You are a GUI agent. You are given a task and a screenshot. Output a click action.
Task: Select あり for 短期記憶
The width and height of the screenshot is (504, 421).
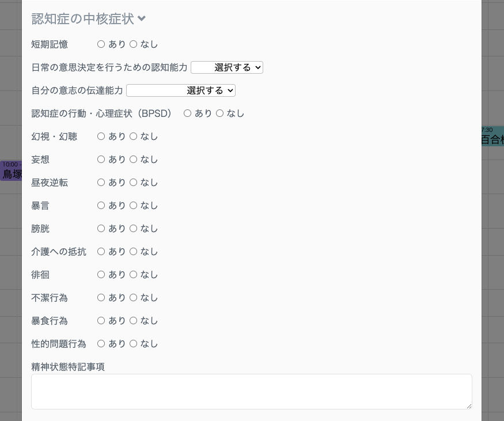101,44
